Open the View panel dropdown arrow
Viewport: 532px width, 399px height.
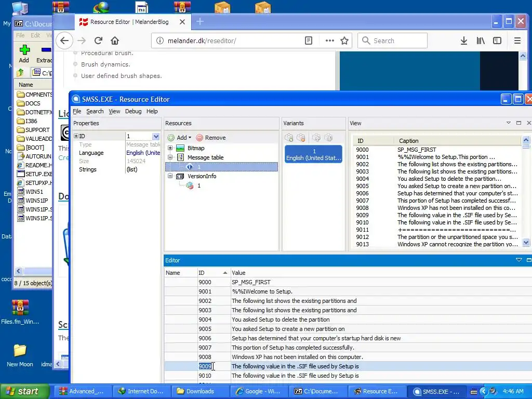(509, 123)
